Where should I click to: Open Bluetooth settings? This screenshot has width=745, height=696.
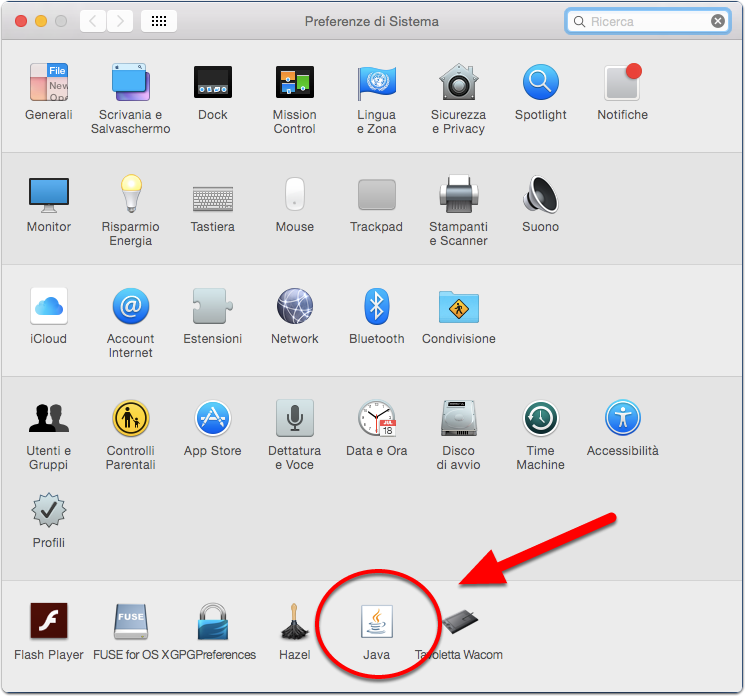tap(377, 306)
